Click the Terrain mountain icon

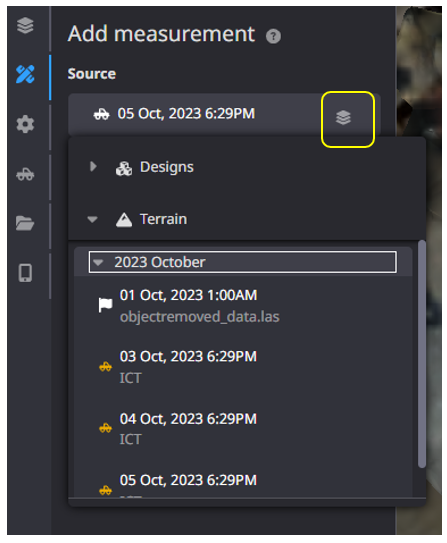[x=124, y=220]
